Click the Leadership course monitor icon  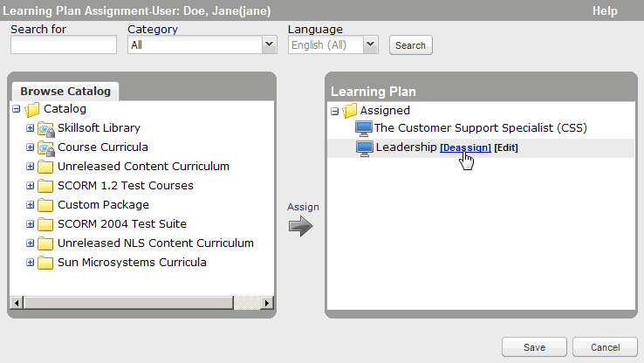[x=365, y=147]
